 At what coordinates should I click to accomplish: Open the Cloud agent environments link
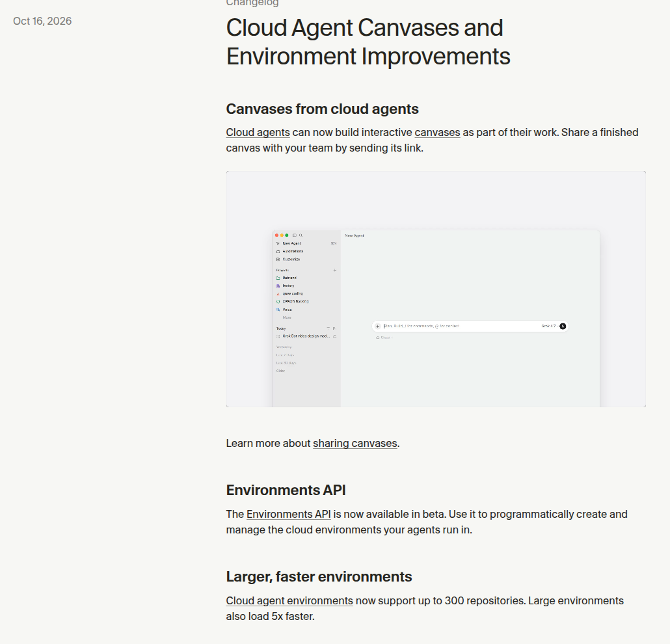point(289,601)
